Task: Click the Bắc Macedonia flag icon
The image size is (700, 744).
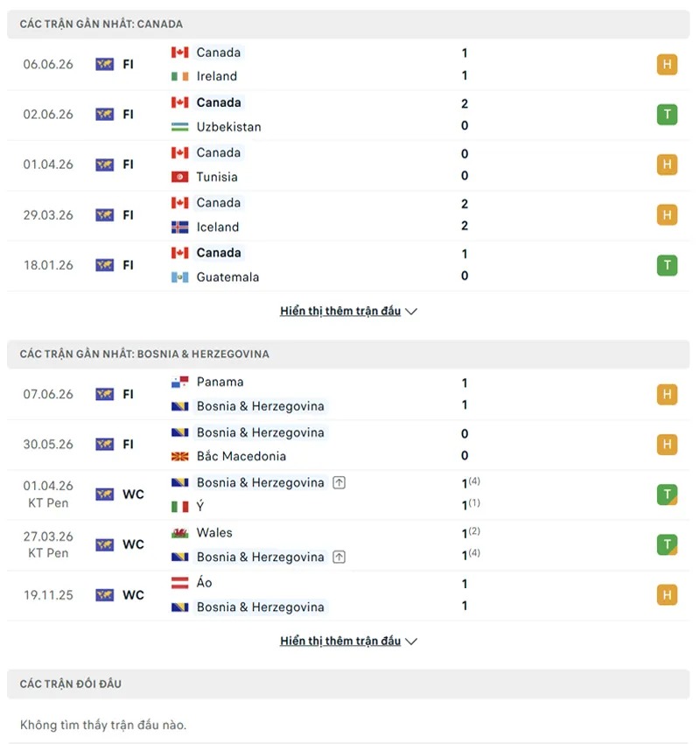Action: click(179, 456)
